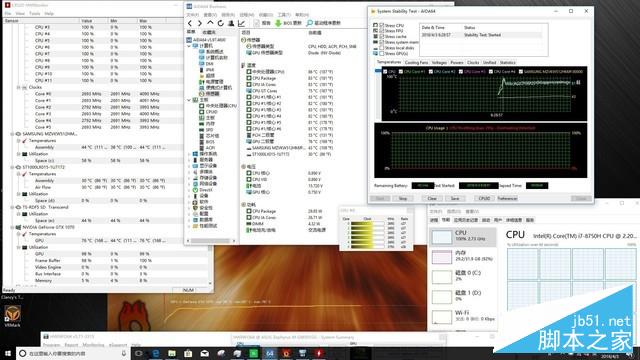640x360 pixels.
Task: Select Wi-Fi graph in Task Manager
Action: 463,316
